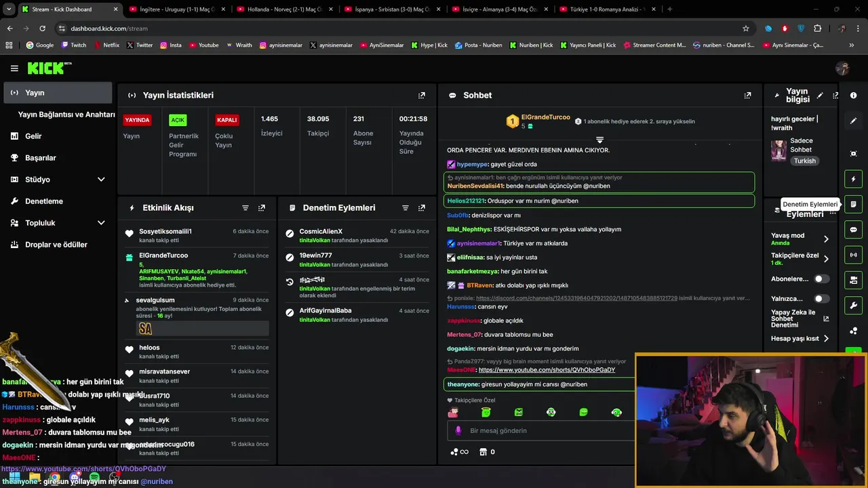Bookmark this page with the star icon
The width and height of the screenshot is (868, 488).
(746, 28)
